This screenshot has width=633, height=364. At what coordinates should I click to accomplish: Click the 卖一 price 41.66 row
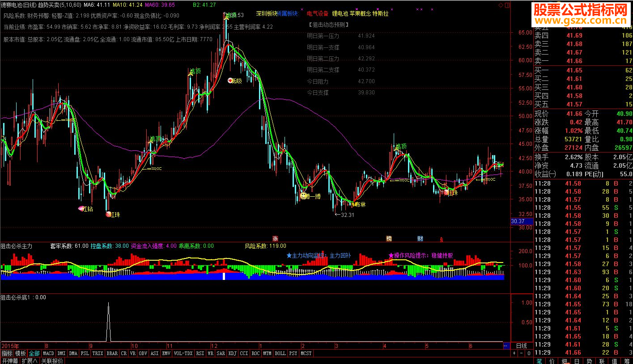click(x=583, y=61)
